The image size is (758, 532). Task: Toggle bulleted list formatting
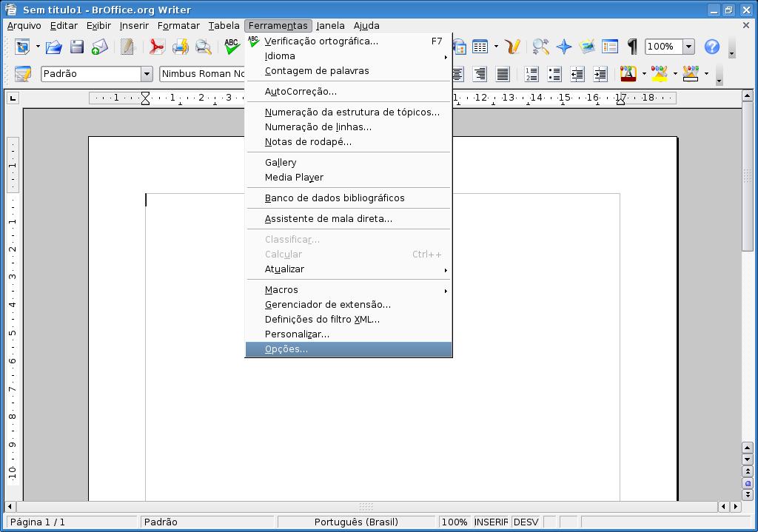point(554,74)
